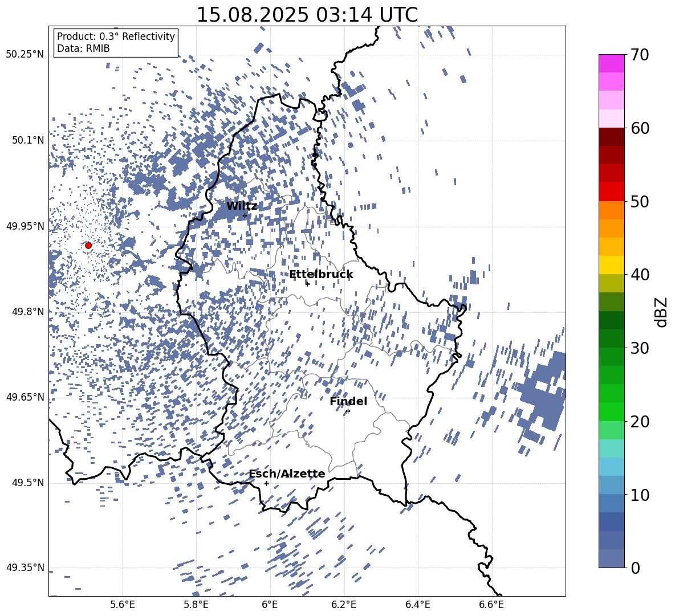675x616 pixels.
Task: Click the Esch/Alzette city label
Action: pos(287,474)
